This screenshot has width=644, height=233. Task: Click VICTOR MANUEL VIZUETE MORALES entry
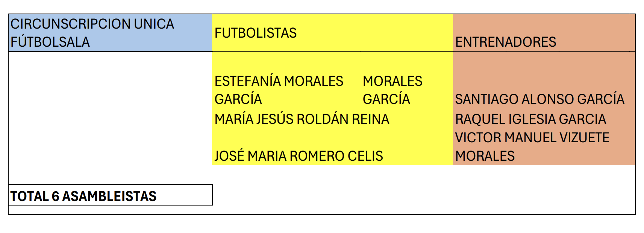(532, 147)
